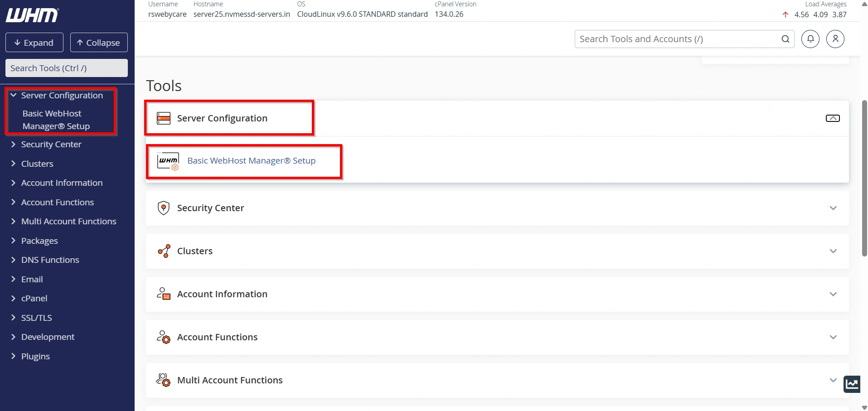Image resolution: width=868 pixels, height=411 pixels.
Task: Click the search magnifier icon
Action: [x=786, y=39]
